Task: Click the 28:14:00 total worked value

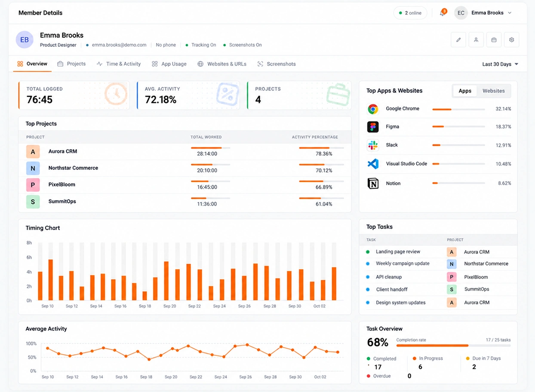Action: pos(207,154)
